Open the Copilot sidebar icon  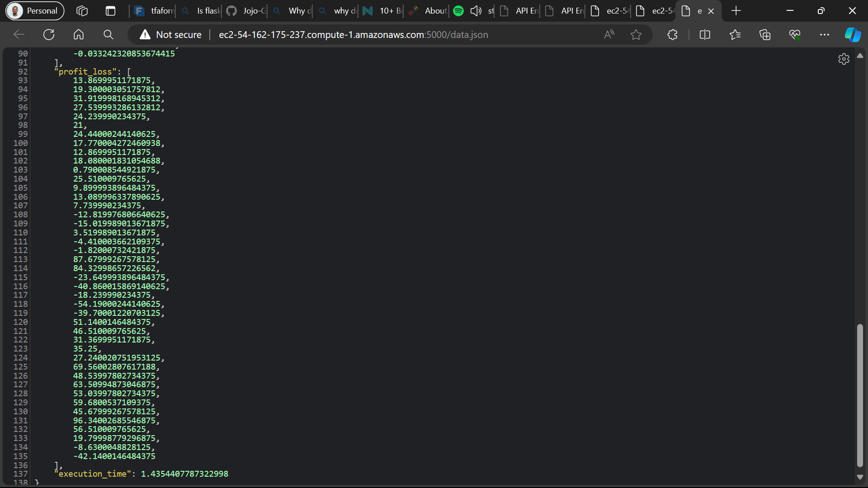tap(853, 35)
